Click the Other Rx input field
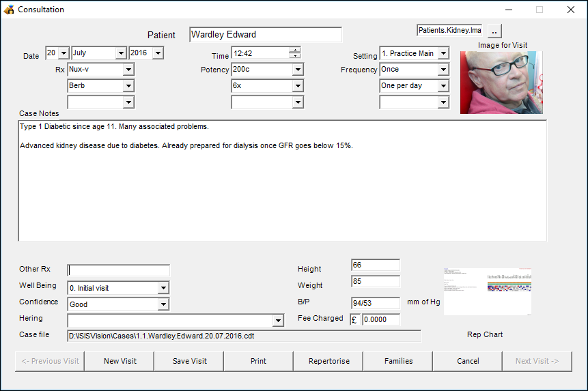Image resolution: width=588 pixels, height=391 pixels. [x=119, y=270]
